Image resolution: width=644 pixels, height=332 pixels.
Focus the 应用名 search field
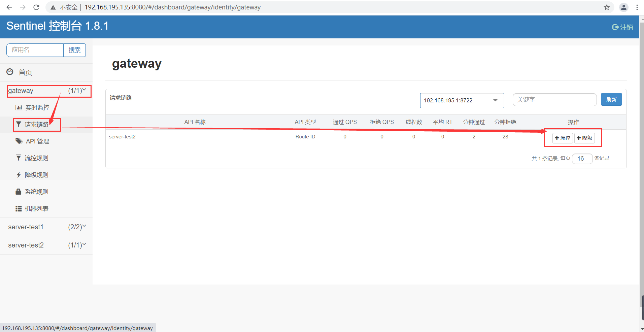35,50
